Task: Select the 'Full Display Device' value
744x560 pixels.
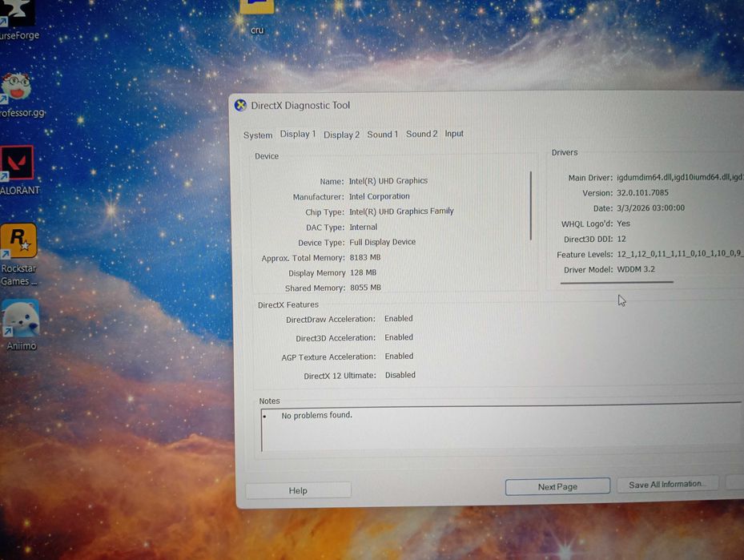Action: pyautogui.click(x=383, y=242)
